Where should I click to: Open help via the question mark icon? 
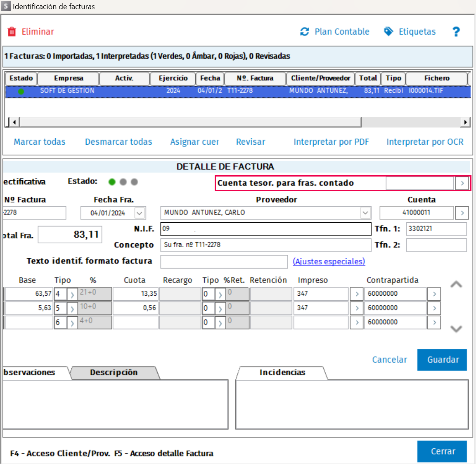point(456,31)
